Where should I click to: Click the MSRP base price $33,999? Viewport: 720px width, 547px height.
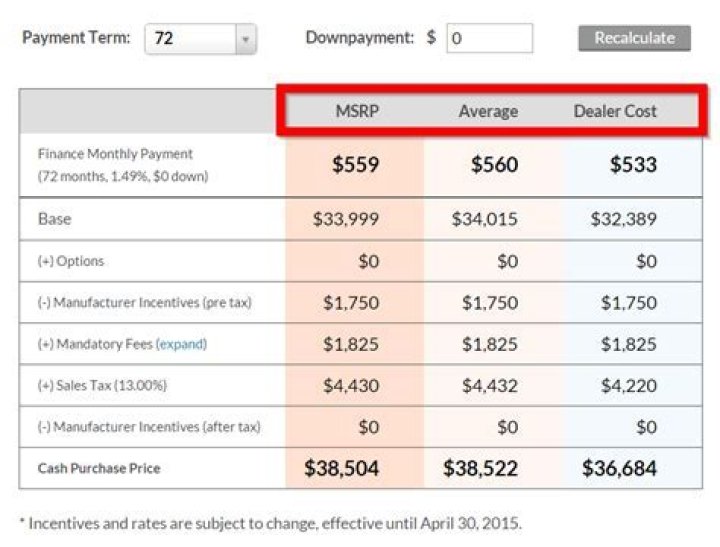pos(345,219)
